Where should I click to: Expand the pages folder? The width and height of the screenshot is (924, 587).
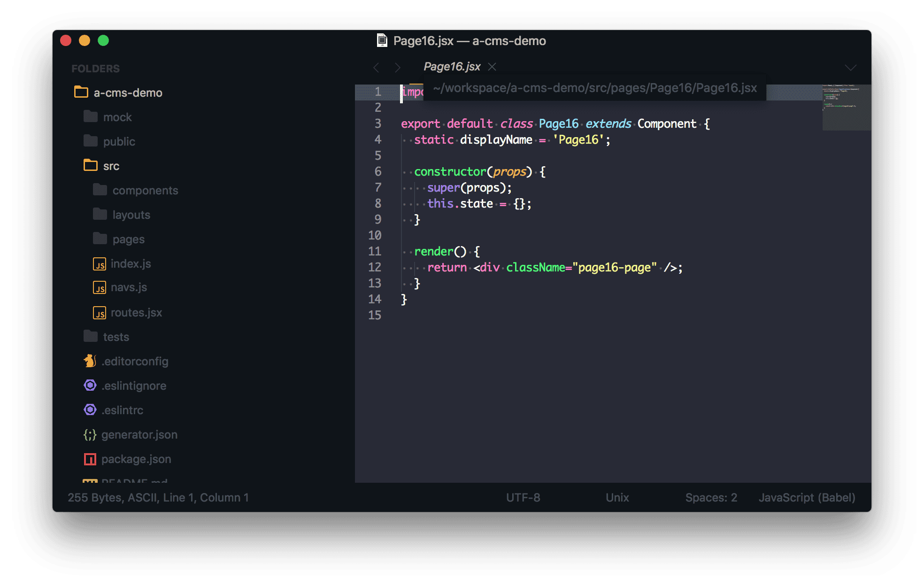click(x=100, y=239)
